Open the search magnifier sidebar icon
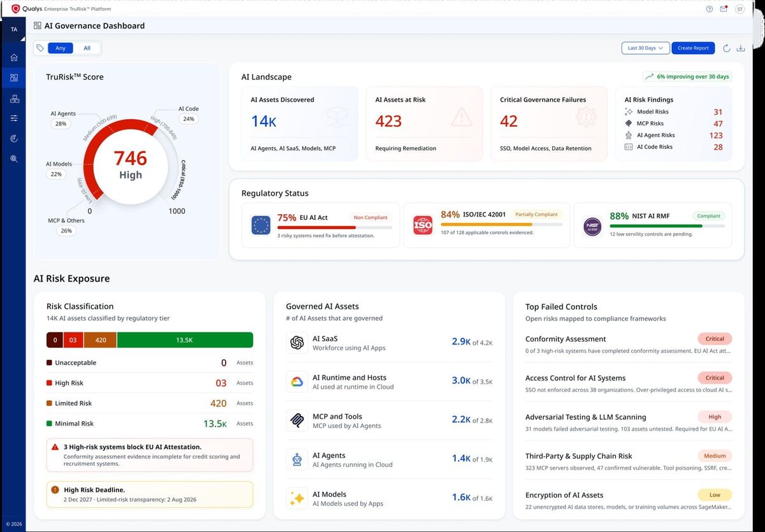 point(13,159)
